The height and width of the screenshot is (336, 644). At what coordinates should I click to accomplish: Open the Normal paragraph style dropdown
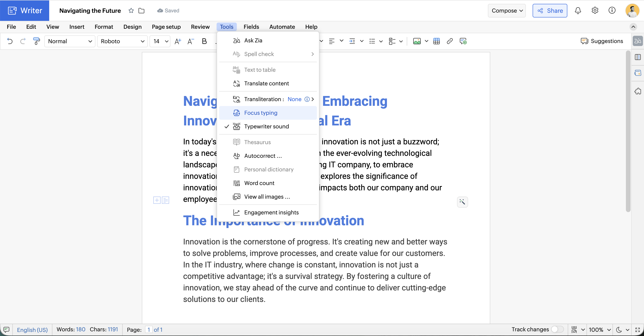coord(70,41)
